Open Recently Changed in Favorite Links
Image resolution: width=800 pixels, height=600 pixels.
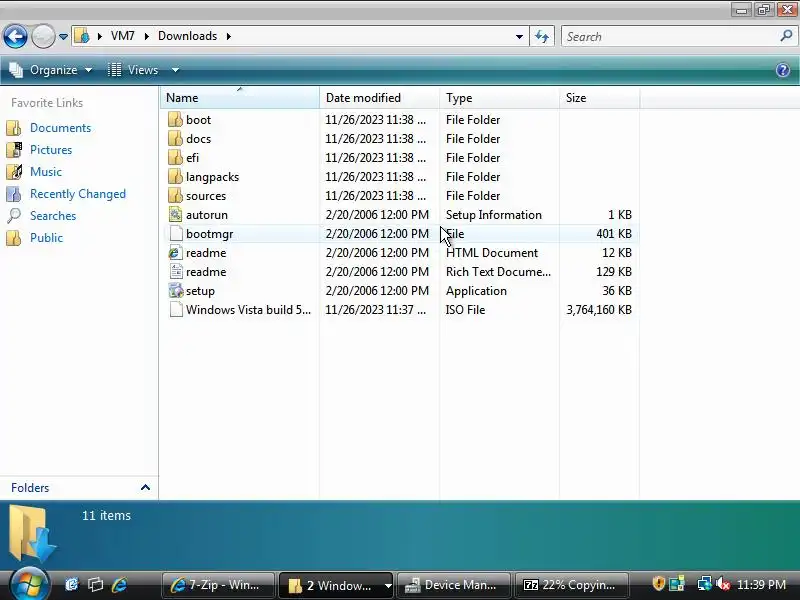[78, 194]
